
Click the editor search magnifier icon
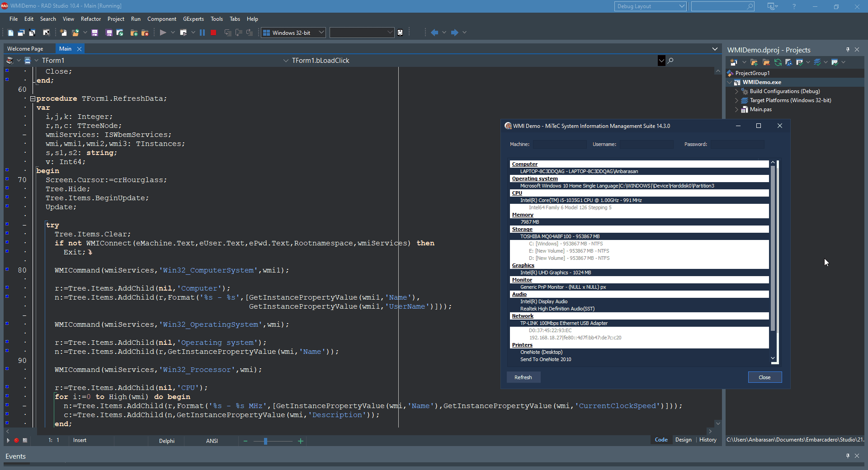(x=670, y=61)
